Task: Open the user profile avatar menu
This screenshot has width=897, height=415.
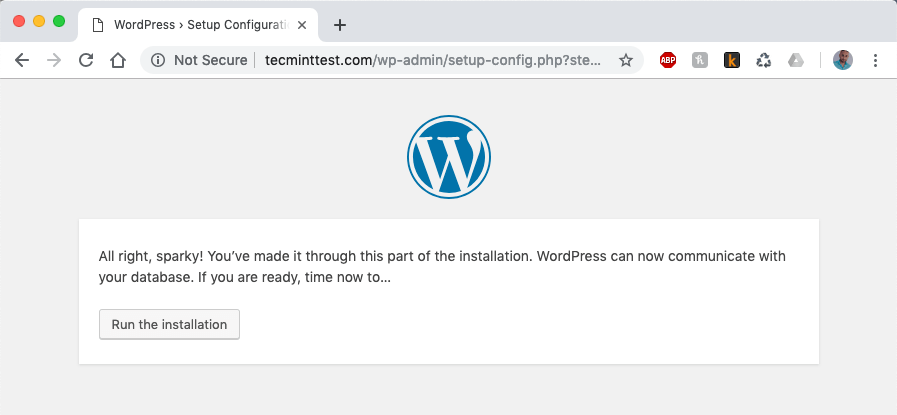Action: pos(843,60)
